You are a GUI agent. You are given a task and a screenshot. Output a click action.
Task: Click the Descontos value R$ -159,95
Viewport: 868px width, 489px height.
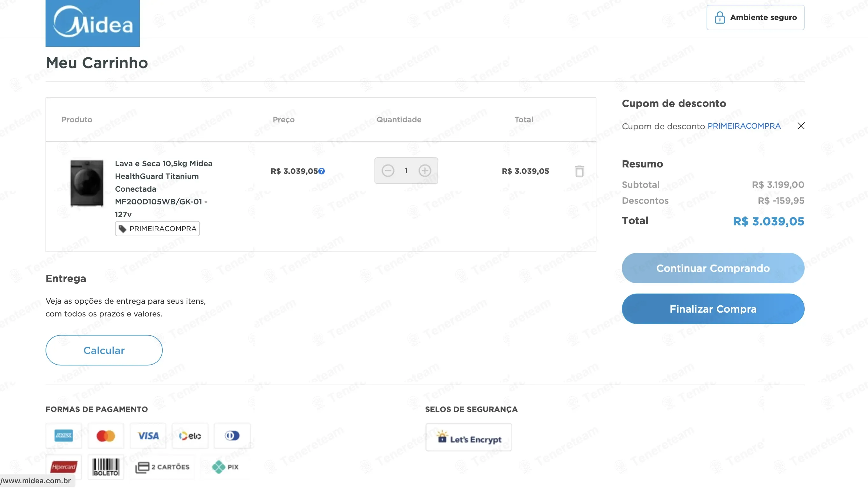(x=781, y=201)
